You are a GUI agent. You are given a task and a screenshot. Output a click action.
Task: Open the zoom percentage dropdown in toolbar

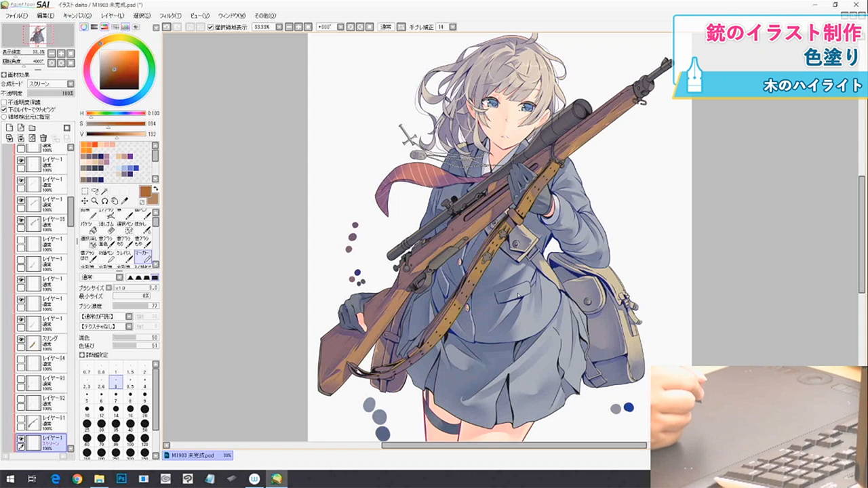tap(279, 27)
